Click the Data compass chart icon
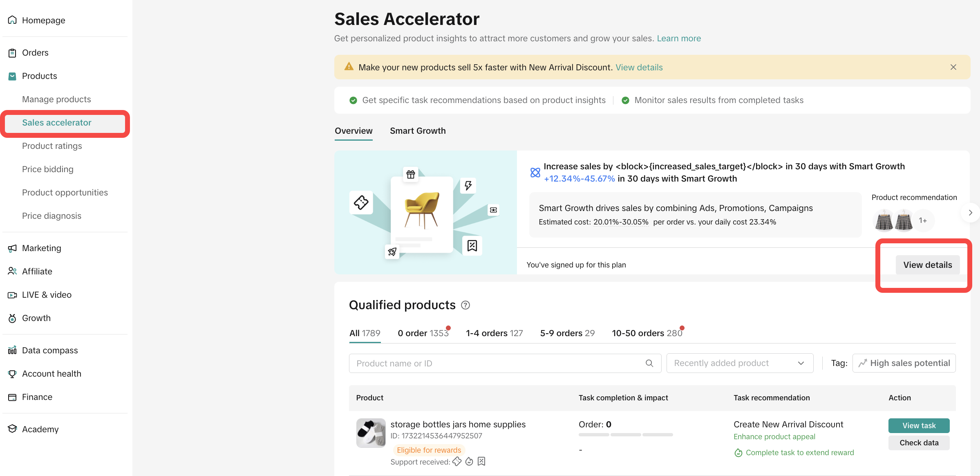980x476 pixels. point(12,350)
